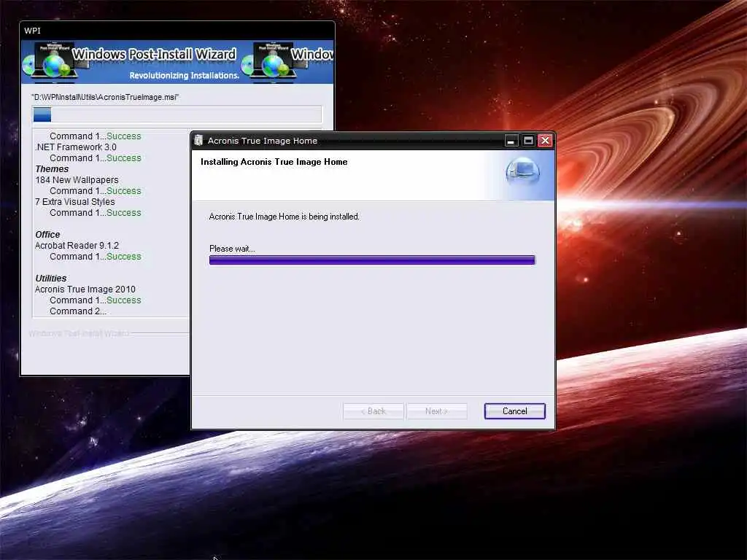
Task: Click Success under .NET Framework 3.0
Action: tap(124, 158)
